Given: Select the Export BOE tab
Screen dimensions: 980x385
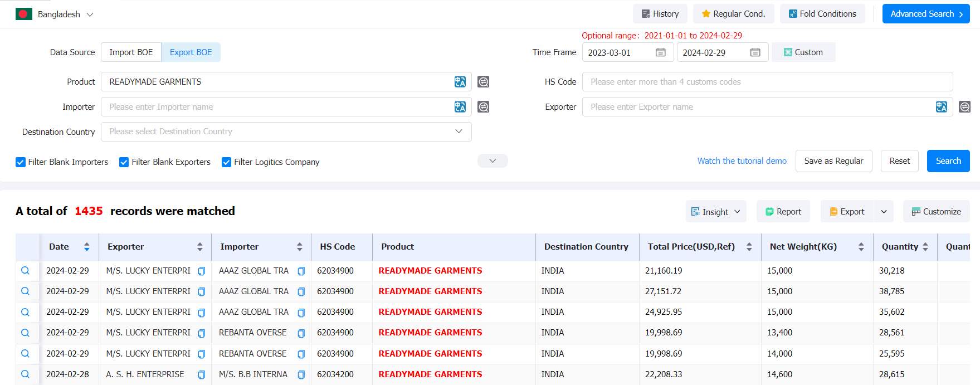Looking at the screenshot, I should (x=191, y=52).
